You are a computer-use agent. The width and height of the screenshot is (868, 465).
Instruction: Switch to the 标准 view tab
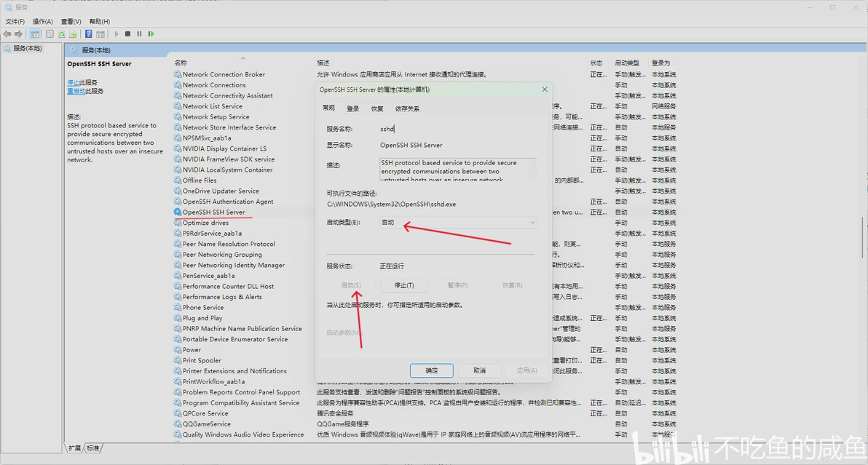coord(93,448)
